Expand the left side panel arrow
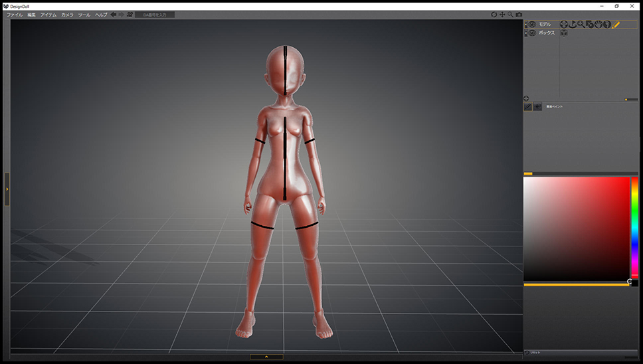643x364 pixels. pos(7,189)
